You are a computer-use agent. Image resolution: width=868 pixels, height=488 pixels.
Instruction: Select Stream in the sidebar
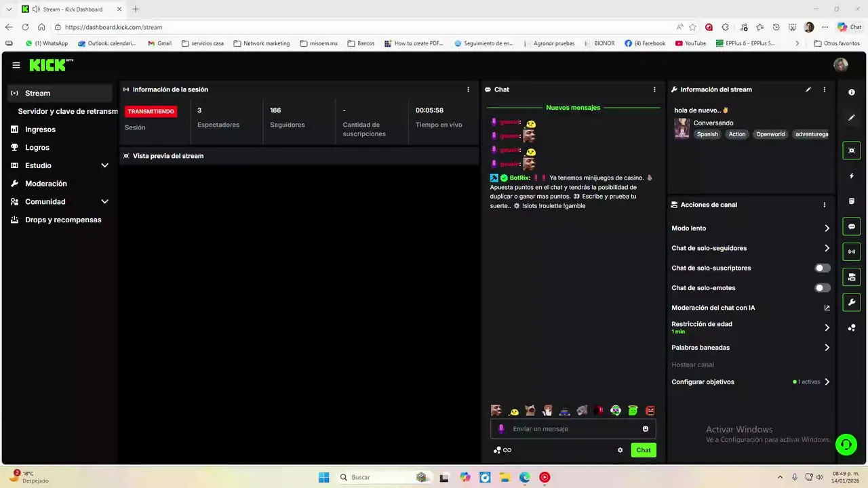[x=59, y=93]
